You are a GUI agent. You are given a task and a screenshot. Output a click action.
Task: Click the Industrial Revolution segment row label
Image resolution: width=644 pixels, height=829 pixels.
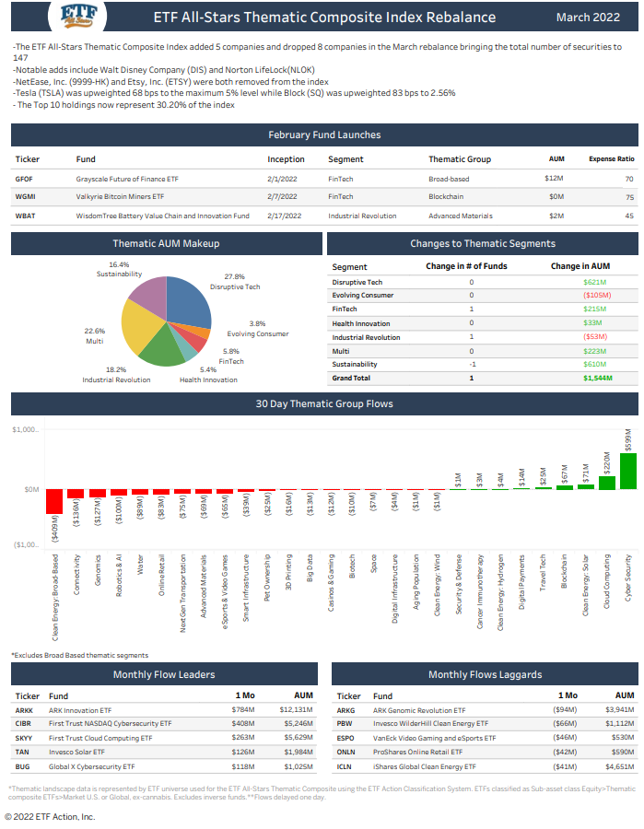(366, 337)
